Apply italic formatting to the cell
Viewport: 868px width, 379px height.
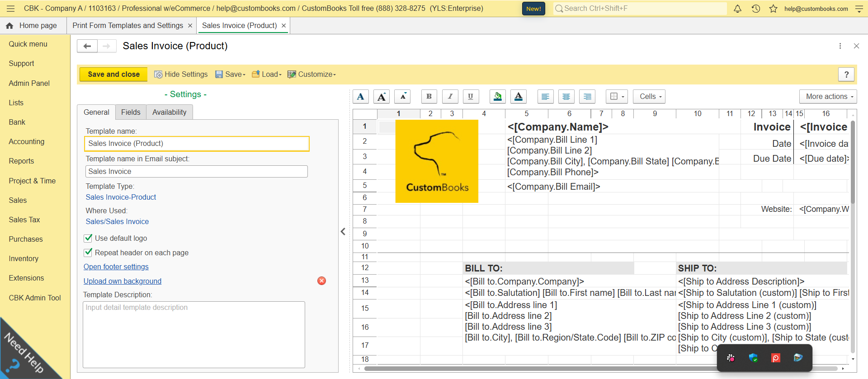pos(450,96)
